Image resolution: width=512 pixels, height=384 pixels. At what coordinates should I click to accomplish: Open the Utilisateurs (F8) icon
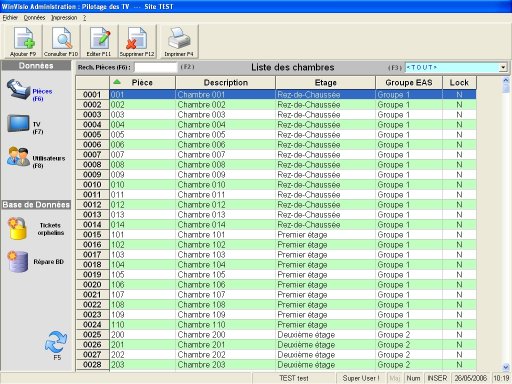click(19, 156)
